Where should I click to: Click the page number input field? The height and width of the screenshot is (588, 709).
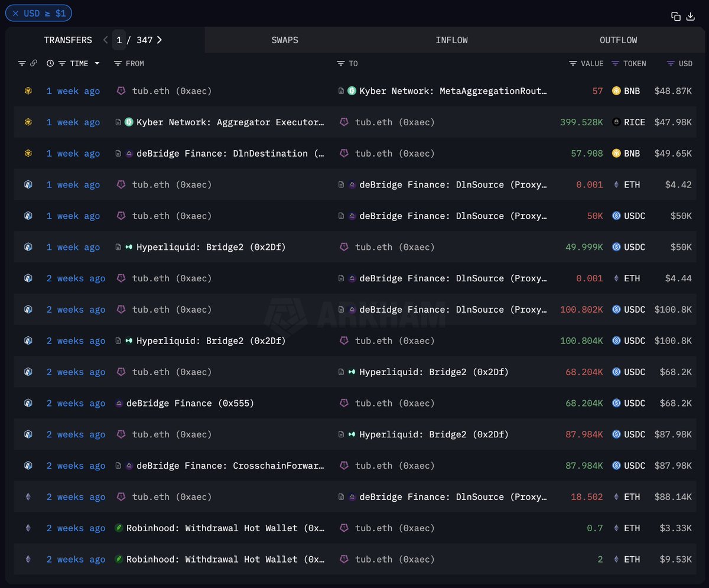tap(119, 40)
